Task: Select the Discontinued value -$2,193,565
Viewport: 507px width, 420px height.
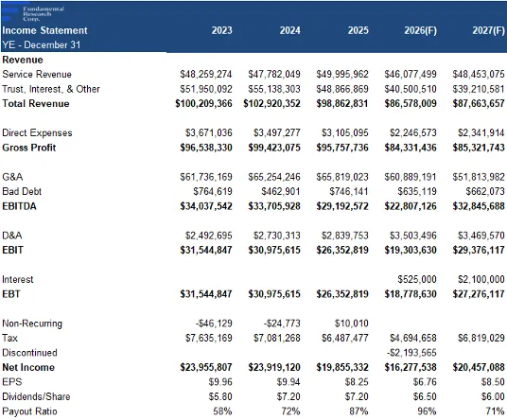Action: tap(411, 353)
